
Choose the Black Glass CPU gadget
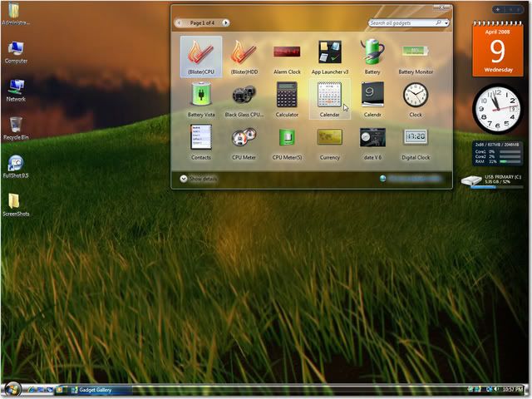[244, 100]
